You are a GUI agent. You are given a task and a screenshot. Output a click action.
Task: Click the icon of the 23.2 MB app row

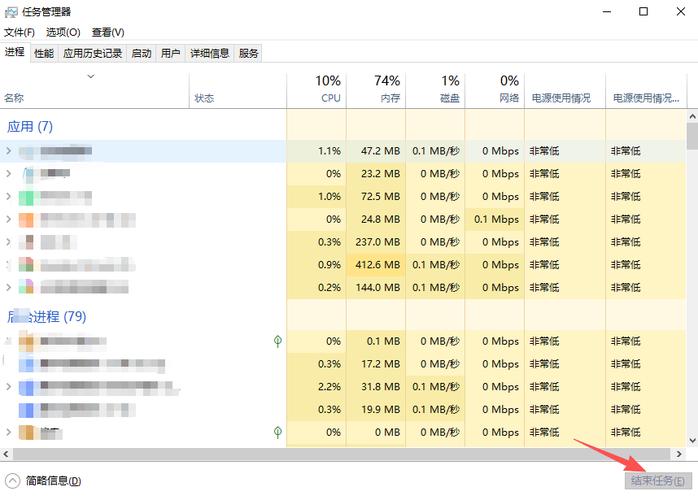[x=28, y=174]
